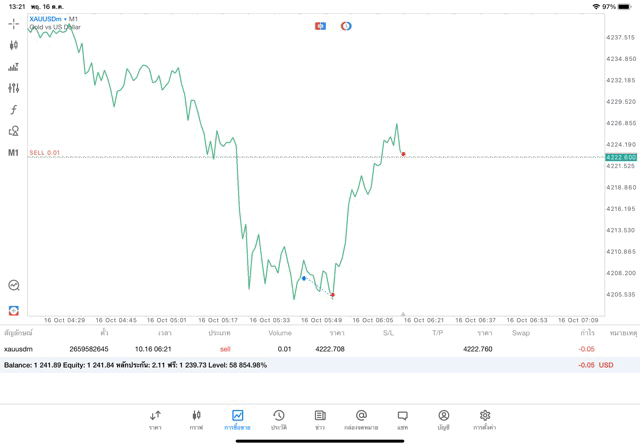Tap the zoom magnifier icon on chart
This screenshot has width=640, height=447.
pyautogui.click(x=14, y=286)
